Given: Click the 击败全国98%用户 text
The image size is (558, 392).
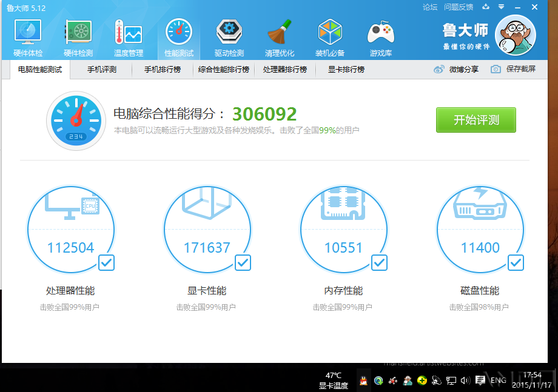Looking at the screenshot, I should click(x=479, y=307).
